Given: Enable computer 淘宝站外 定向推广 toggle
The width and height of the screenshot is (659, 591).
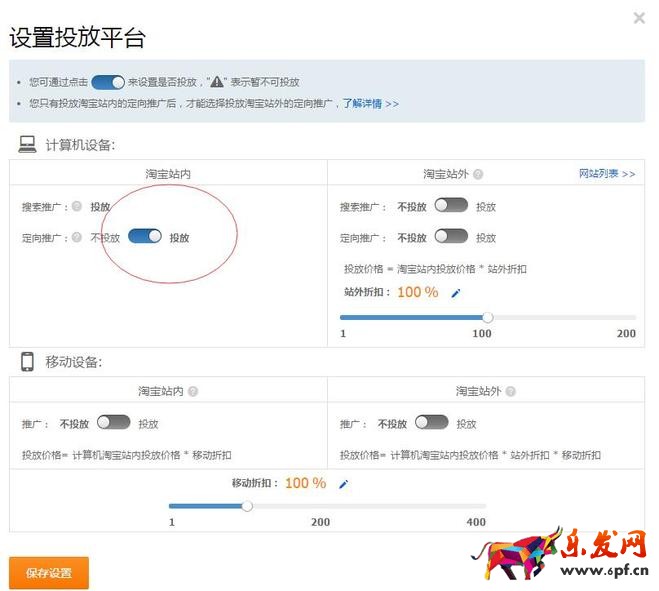Looking at the screenshot, I should click(x=451, y=237).
